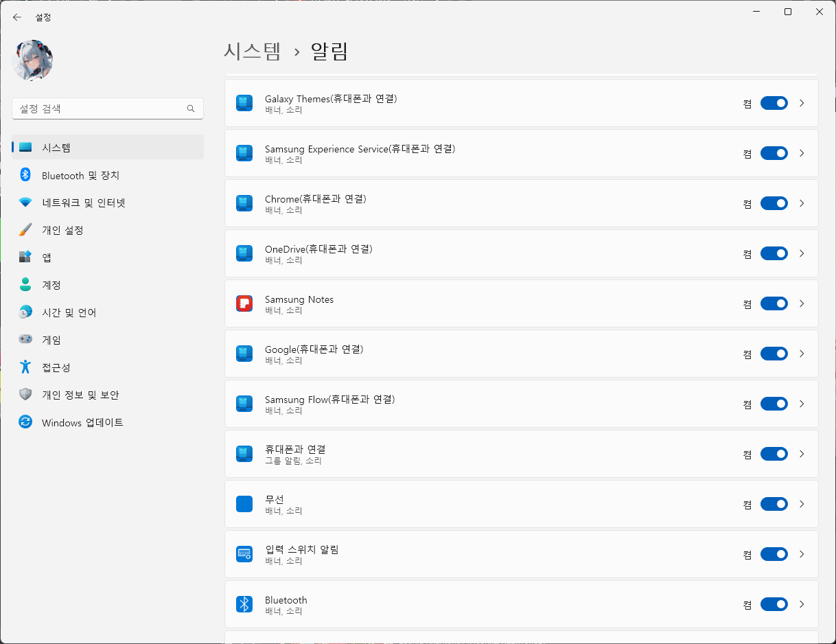Open 게임 settings section
This screenshot has width=836, height=644.
point(108,340)
